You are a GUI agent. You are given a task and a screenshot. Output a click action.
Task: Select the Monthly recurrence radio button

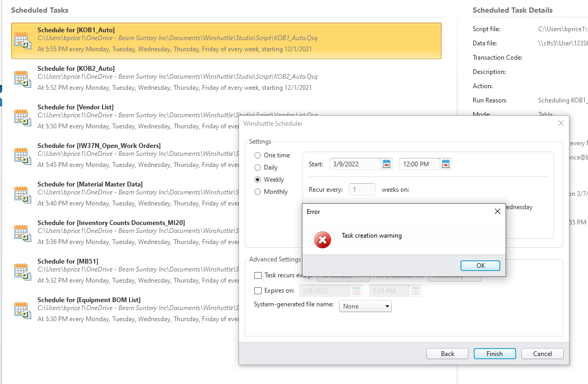tap(258, 192)
